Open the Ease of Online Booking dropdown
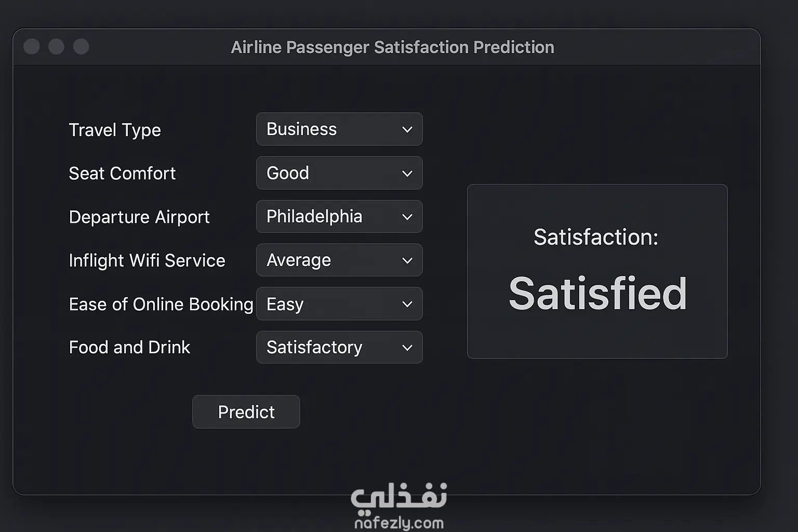The width and height of the screenshot is (798, 532). (x=339, y=304)
